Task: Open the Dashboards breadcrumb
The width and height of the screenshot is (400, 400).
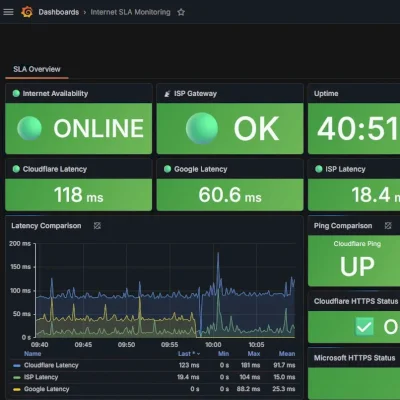Action: tap(59, 12)
